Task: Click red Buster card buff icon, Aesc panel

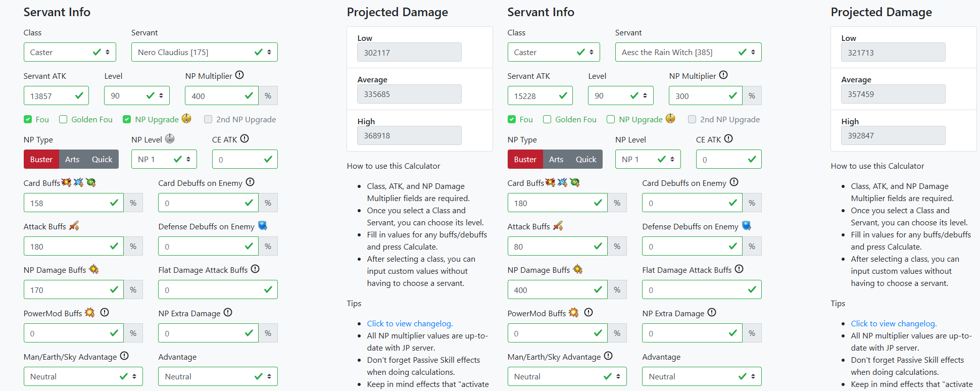Action: pyautogui.click(x=550, y=182)
